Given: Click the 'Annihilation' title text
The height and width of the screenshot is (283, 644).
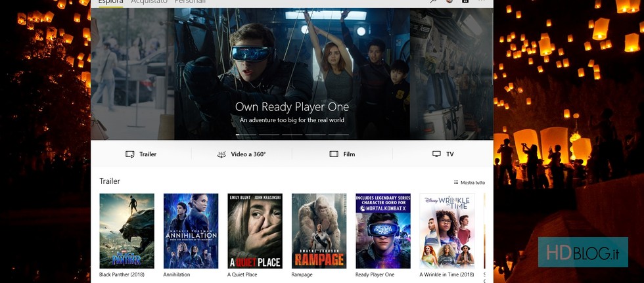Looking at the screenshot, I should tap(177, 274).
